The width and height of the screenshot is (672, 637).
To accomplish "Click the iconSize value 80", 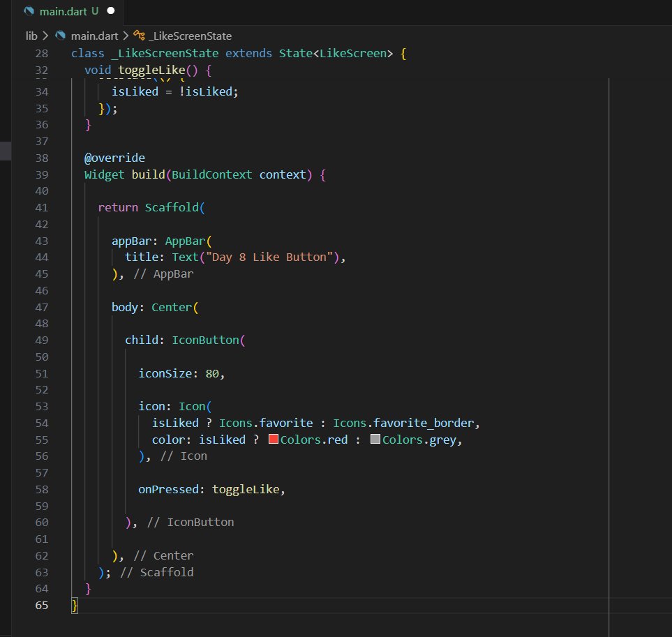I will pyautogui.click(x=212, y=374).
